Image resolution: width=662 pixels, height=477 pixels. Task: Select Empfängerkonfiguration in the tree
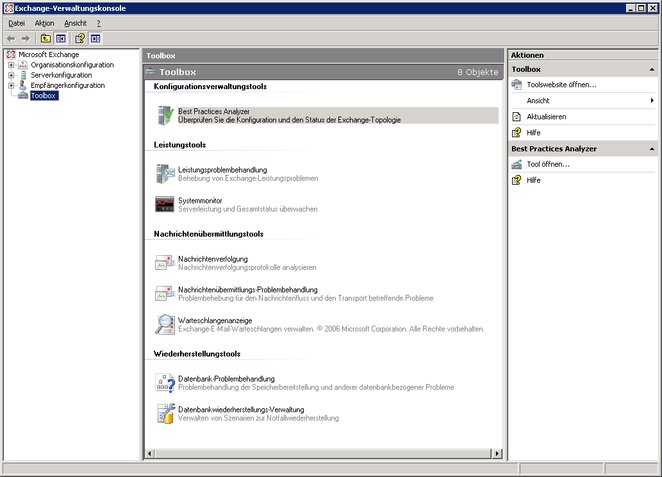(68, 85)
